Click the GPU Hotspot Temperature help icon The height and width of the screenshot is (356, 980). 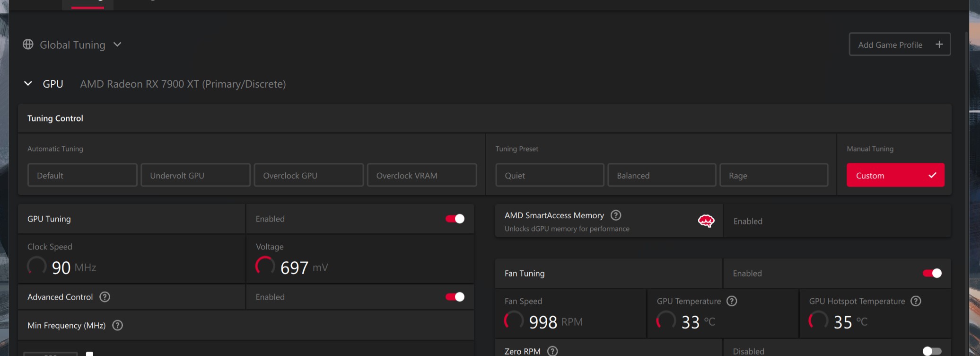[916, 301]
